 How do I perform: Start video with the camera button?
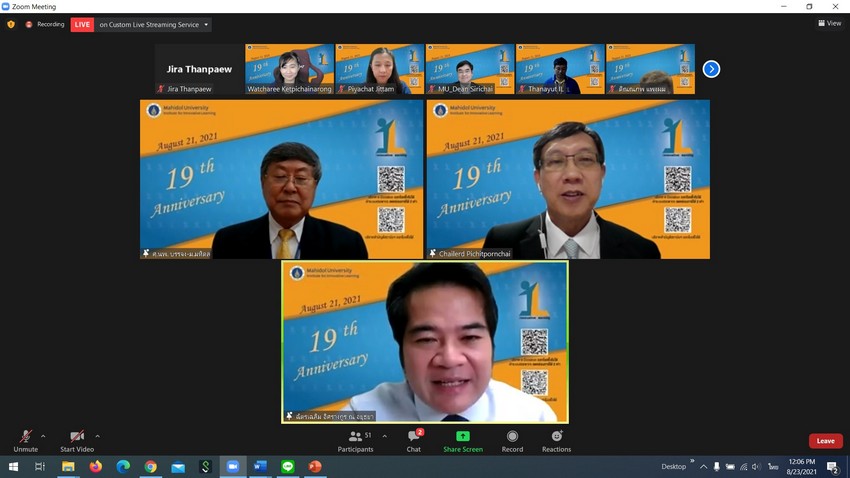(77, 438)
